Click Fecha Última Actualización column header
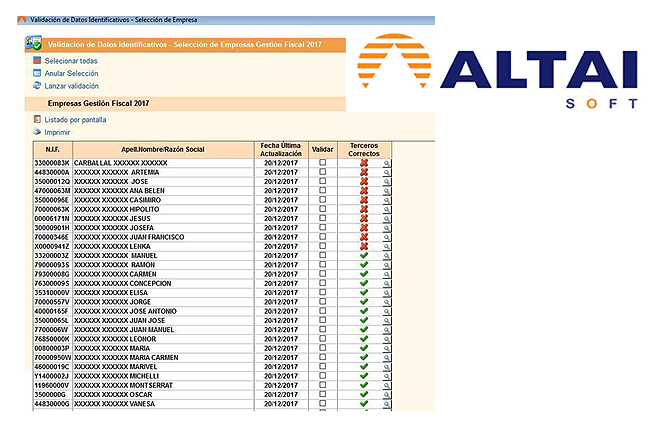The width and height of the screenshot is (660, 425). pos(281,150)
